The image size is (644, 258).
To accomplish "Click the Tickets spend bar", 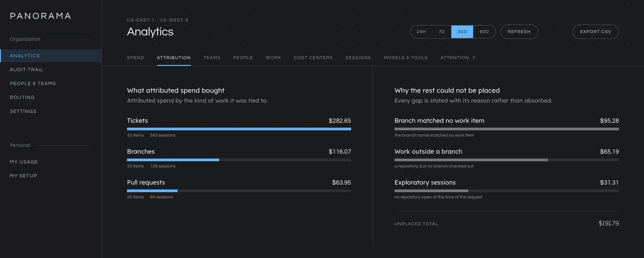I will (x=239, y=129).
